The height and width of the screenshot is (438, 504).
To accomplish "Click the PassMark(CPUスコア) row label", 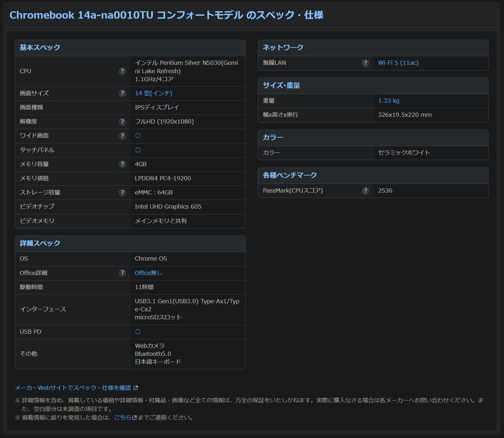I will [x=293, y=191].
